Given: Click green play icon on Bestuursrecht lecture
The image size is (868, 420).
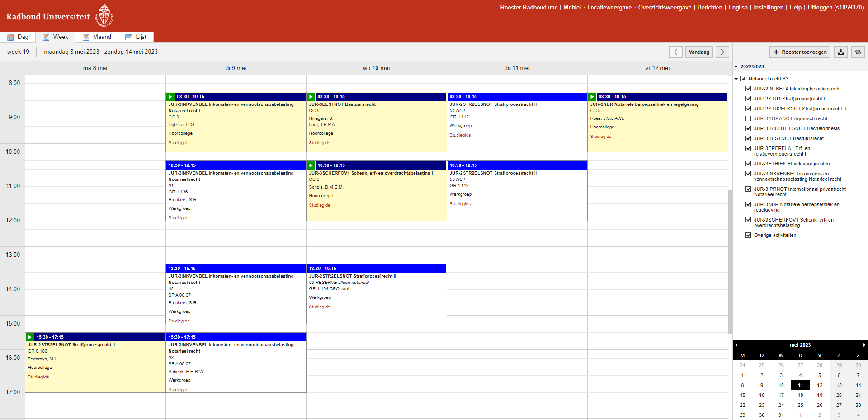Looking at the screenshot, I should [x=311, y=97].
